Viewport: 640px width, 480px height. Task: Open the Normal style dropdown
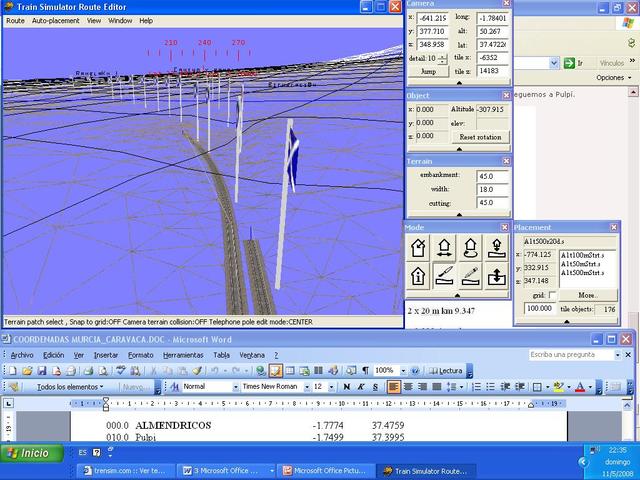pyautogui.click(x=233, y=387)
